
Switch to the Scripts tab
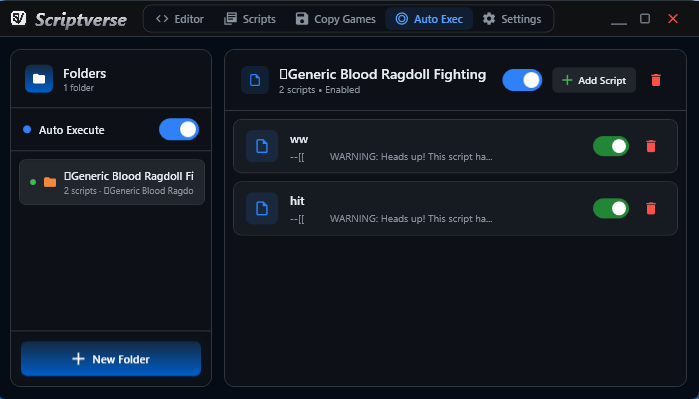click(250, 19)
